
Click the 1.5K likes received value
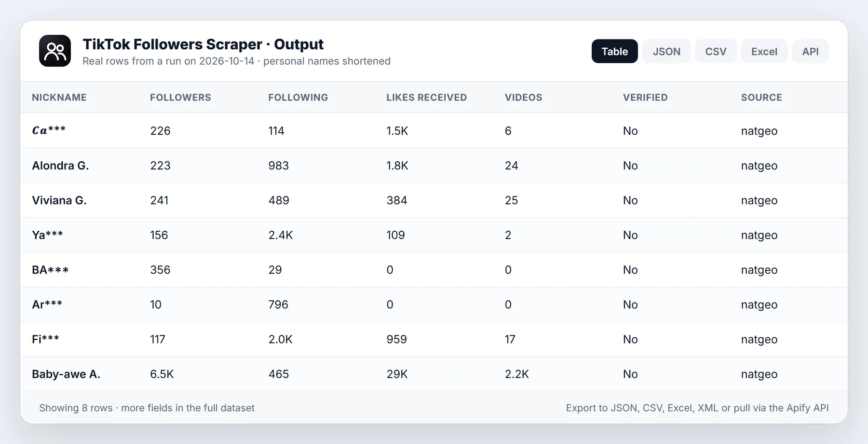(397, 131)
